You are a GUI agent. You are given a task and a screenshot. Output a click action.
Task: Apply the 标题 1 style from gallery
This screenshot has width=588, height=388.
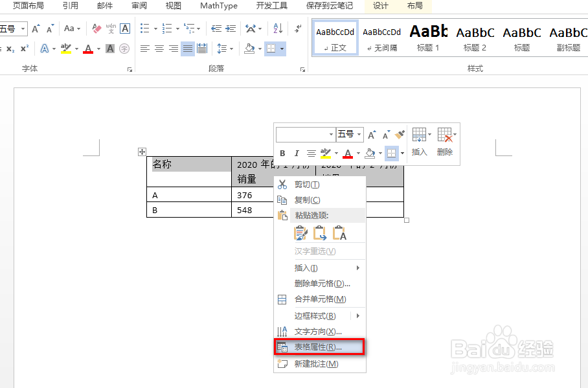point(428,37)
